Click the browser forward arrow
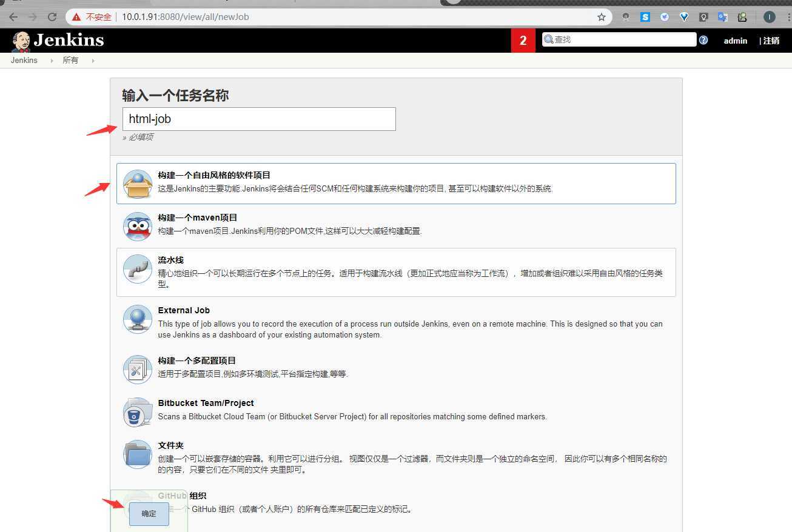 (x=33, y=17)
